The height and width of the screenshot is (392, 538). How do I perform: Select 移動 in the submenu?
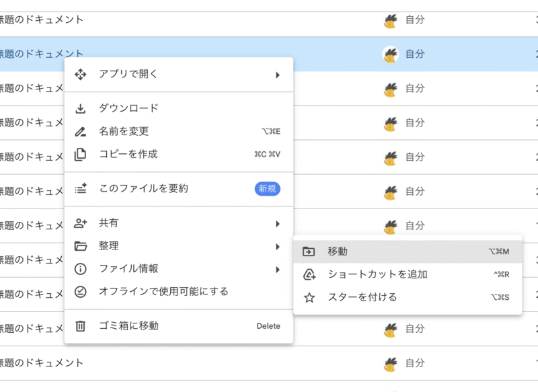[338, 251]
